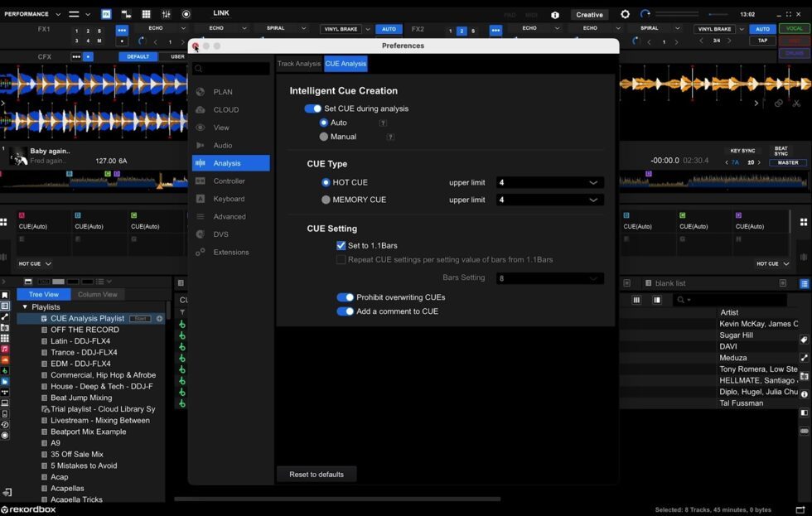This screenshot has height=516, width=812.
Task: Open the FX panel toggle in the top toolbar
Action: tap(106, 14)
